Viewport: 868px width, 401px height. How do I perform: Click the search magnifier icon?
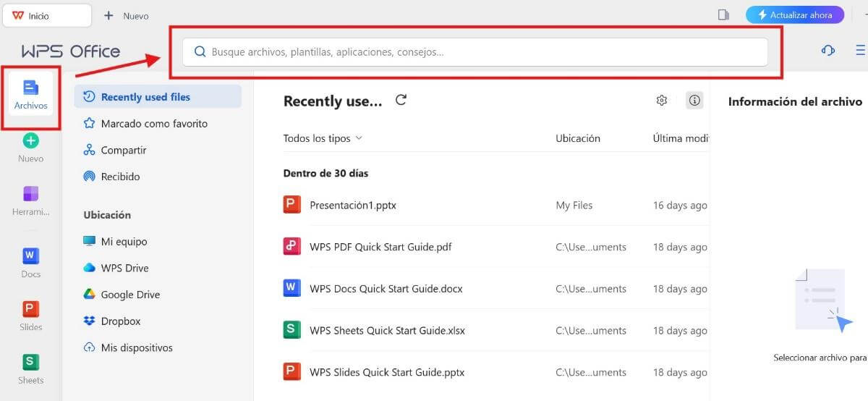pos(200,52)
